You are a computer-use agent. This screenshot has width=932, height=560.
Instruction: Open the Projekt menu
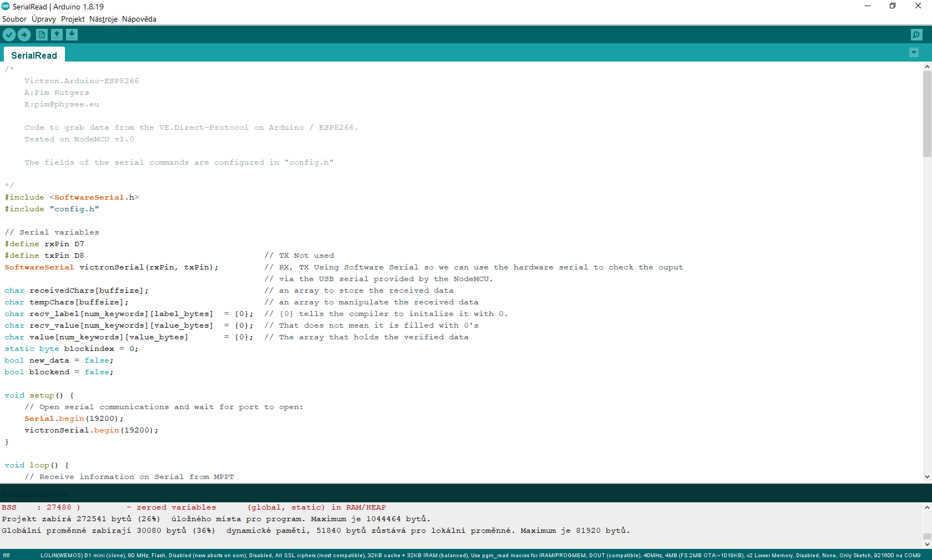(73, 19)
